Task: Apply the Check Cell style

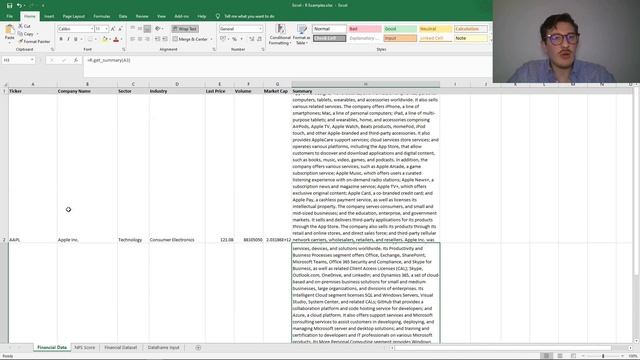Action: [329, 38]
